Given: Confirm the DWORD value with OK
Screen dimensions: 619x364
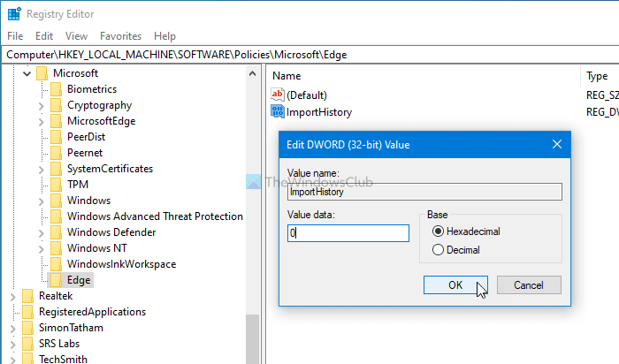Looking at the screenshot, I should [x=455, y=284].
